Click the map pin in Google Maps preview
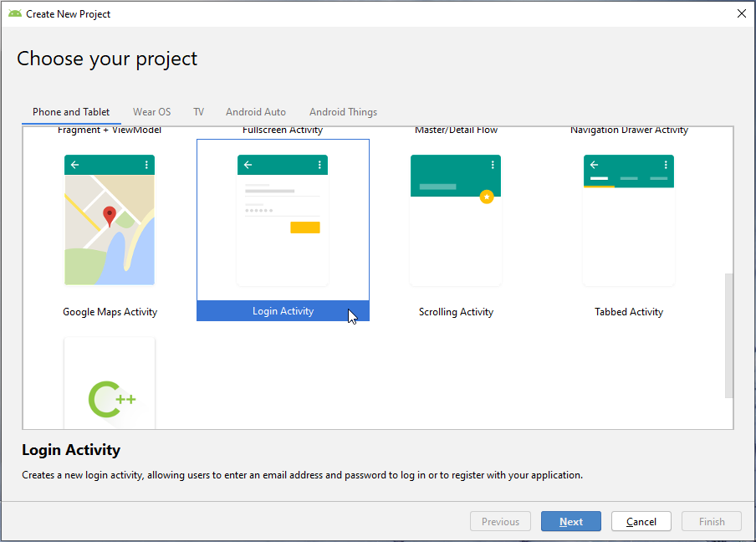Screen dimensions: 756x542 110,217
